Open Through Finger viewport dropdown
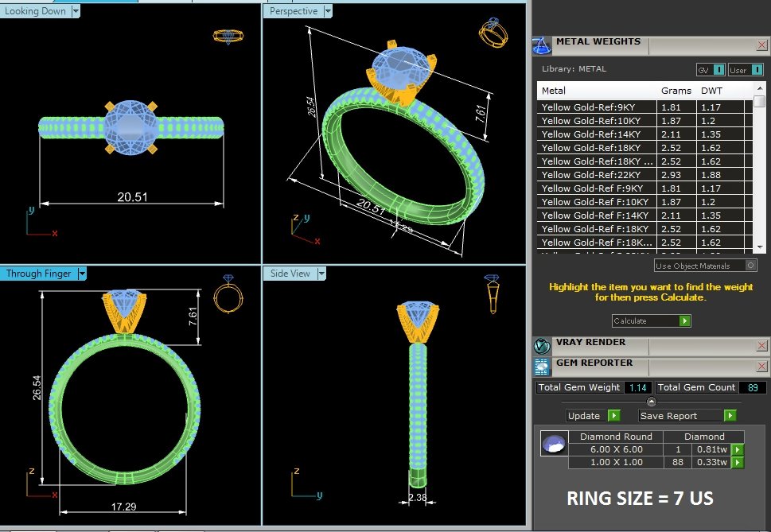The height and width of the screenshot is (532, 771). point(82,274)
